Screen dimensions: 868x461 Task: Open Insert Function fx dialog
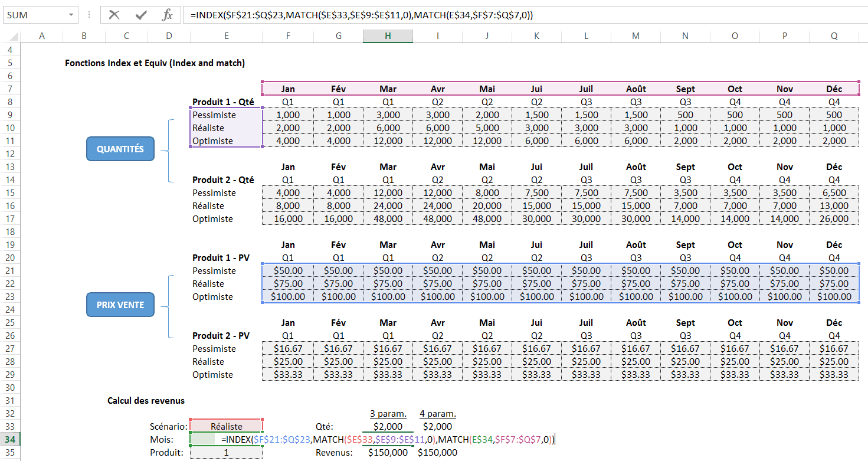167,15
